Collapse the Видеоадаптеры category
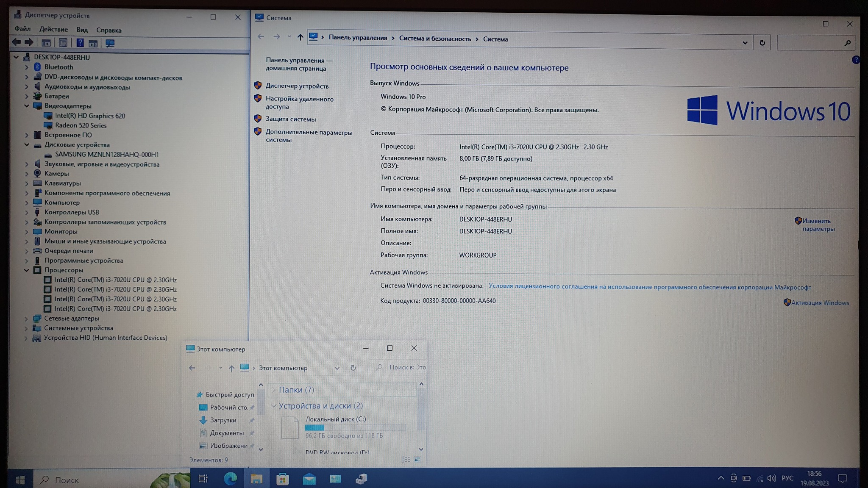The height and width of the screenshot is (488, 868). pyautogui.click(x=26, y=106)
